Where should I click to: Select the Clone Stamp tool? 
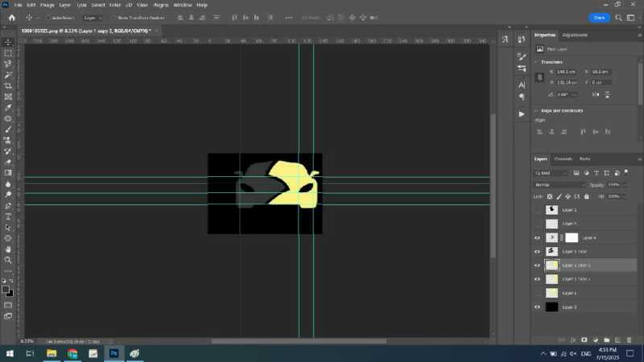click(8, 140)
